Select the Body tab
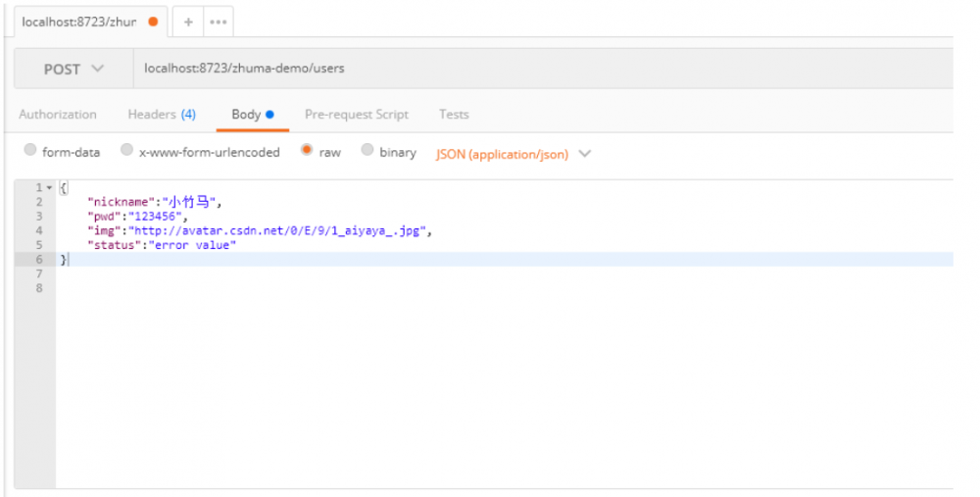980x497 pixels. point(253,115)
